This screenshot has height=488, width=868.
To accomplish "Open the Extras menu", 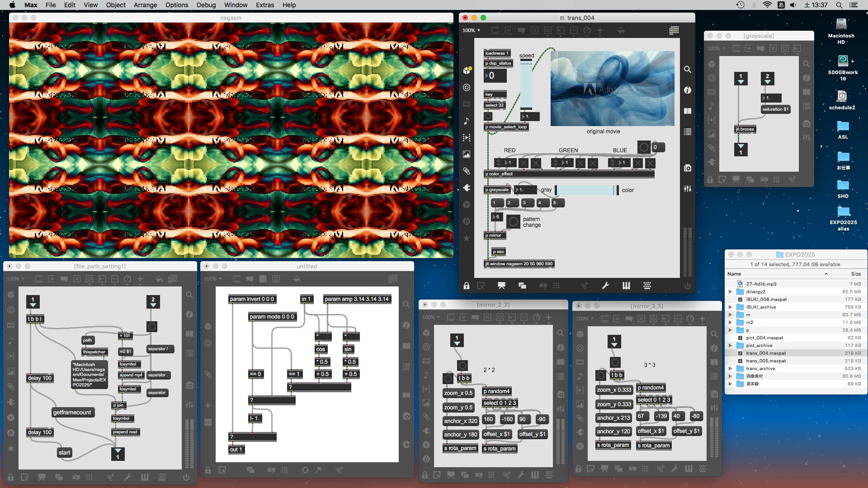I will [x=264, y=5].
